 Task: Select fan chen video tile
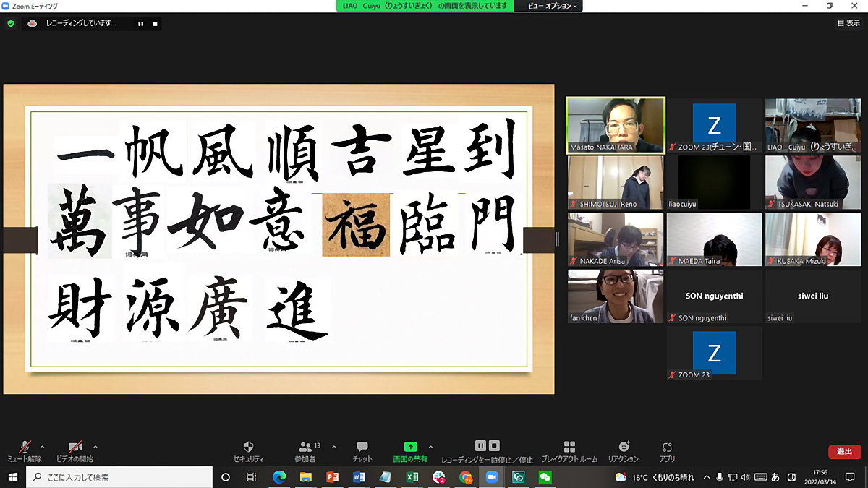point(616,296)
